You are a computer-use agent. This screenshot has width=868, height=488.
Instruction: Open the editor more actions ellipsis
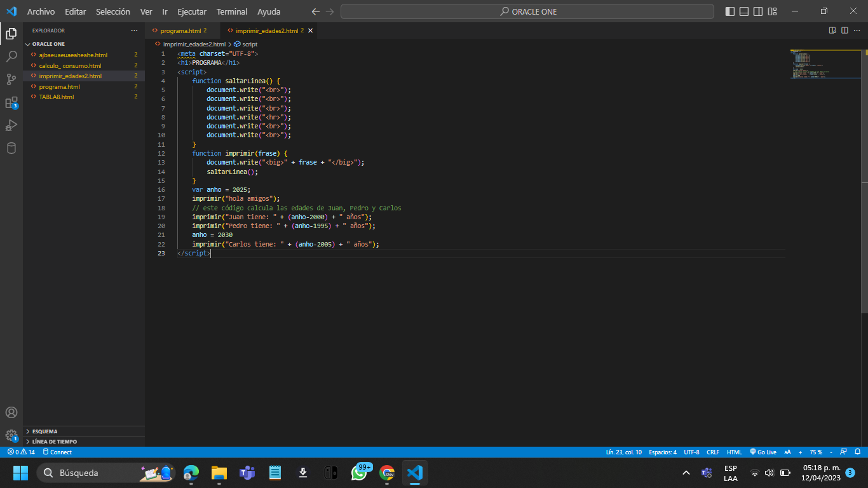pyautogui.click(x=857, y=30)
